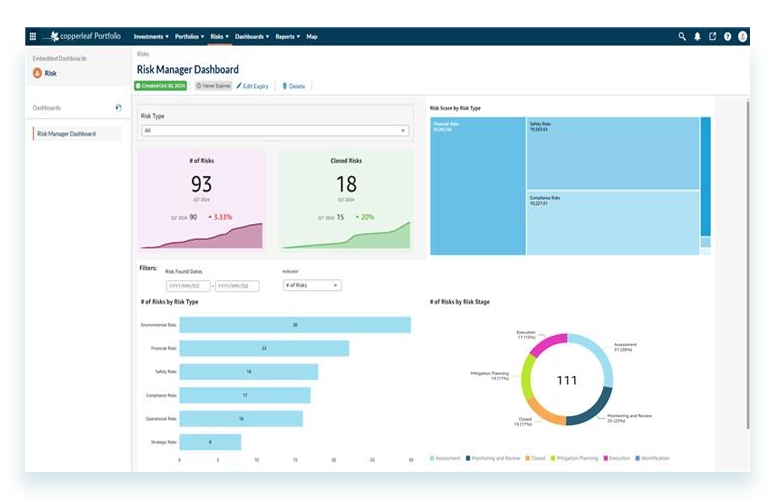Click the Risk Found Dates start field

[x=186, y=286]
